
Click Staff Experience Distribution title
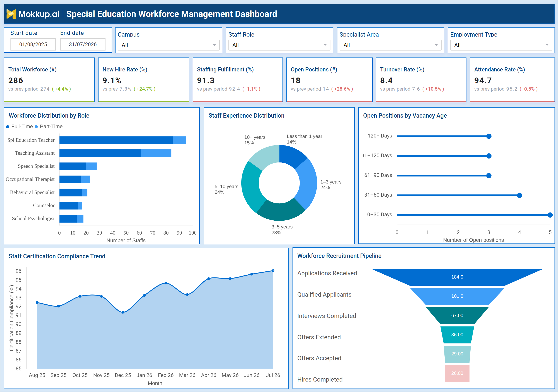[x=246, y=116]
